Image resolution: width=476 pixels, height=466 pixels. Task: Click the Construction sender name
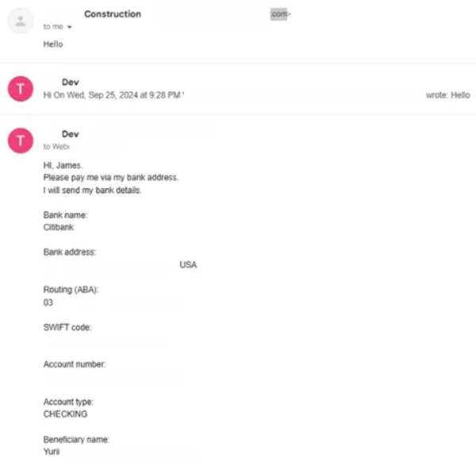tap(113, 14)
